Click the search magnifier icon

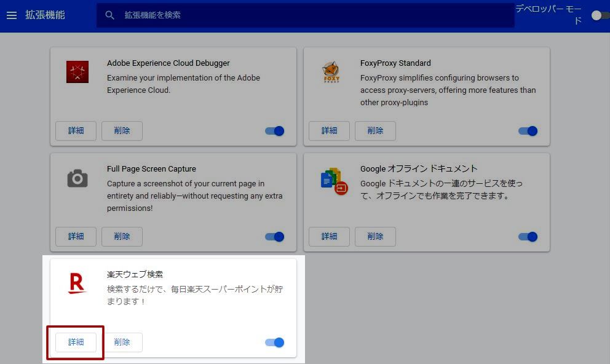(109, 15)
